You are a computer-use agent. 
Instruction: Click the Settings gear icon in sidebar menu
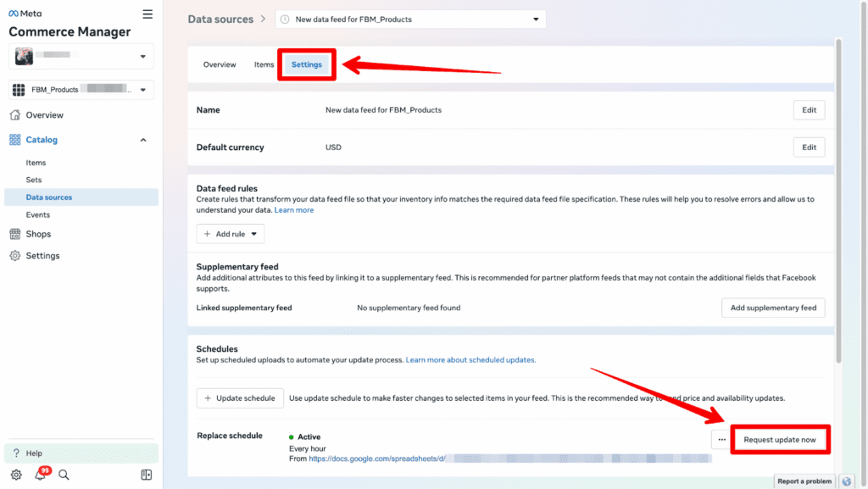15,256
